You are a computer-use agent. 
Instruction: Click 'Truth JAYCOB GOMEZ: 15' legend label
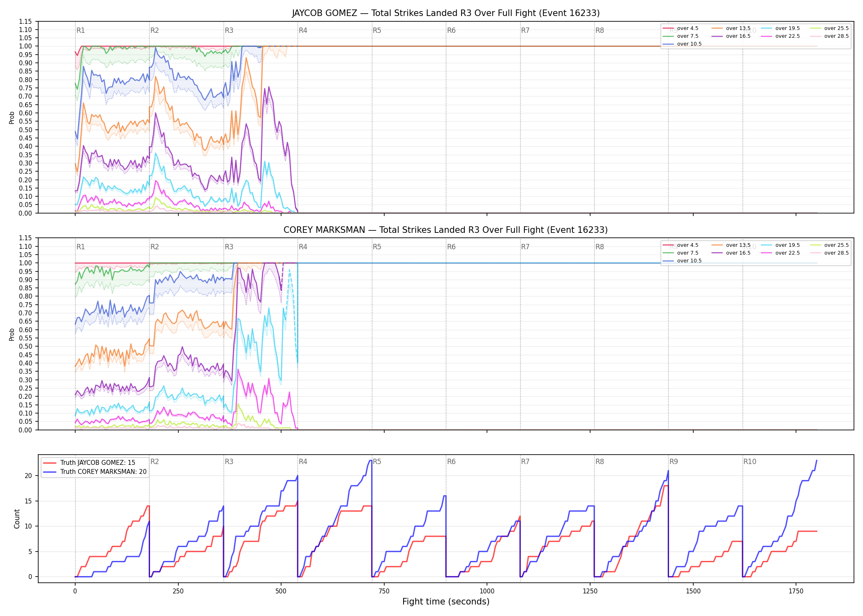[x=98, y=463]
